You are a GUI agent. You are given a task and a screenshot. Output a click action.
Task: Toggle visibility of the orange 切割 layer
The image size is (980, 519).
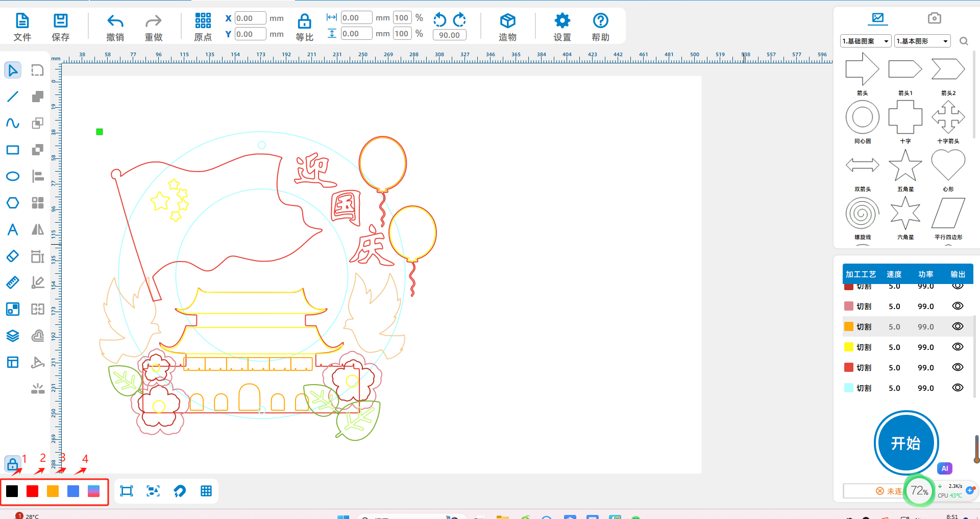pyautogui.click(x=958, y=326)
